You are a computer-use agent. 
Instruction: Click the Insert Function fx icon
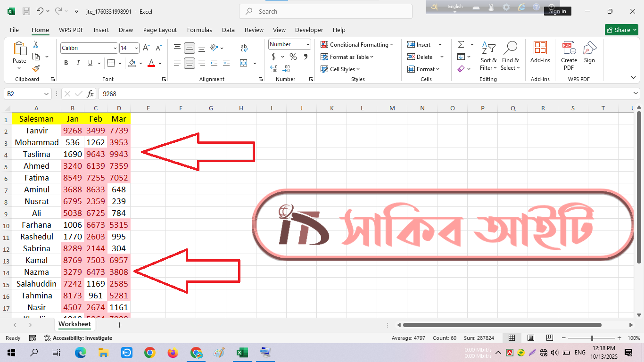coord(91,94)
